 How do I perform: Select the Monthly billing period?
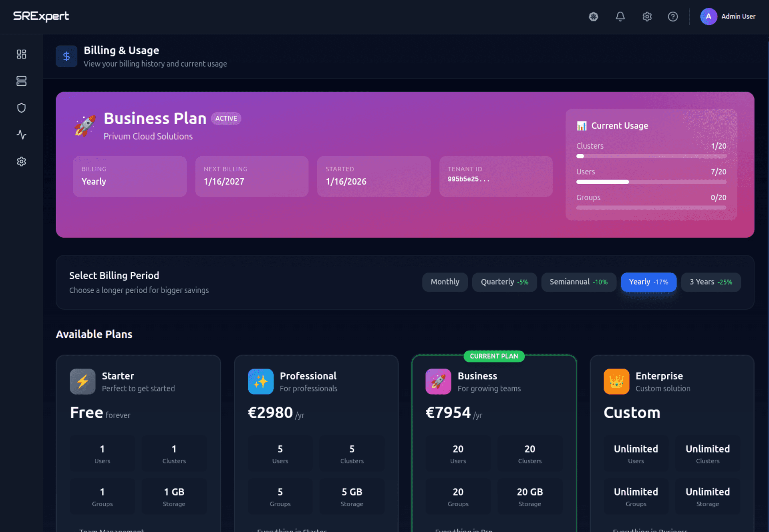click(445, 282)
